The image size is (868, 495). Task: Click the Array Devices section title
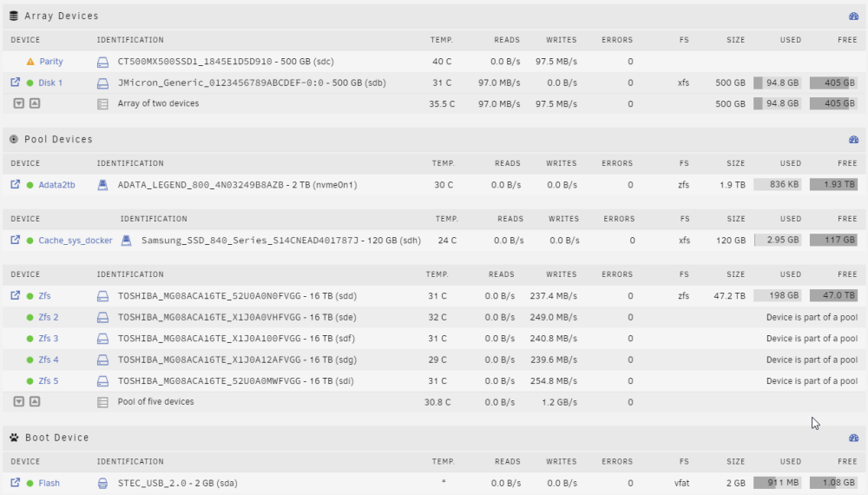62,16
